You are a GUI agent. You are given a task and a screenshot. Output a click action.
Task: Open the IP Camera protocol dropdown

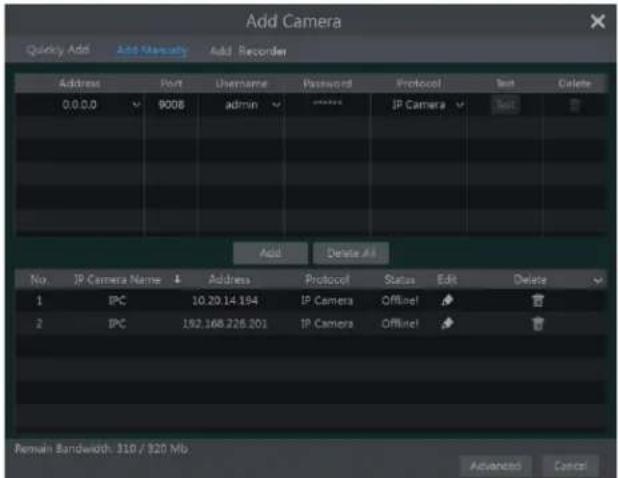click(460, 105)
